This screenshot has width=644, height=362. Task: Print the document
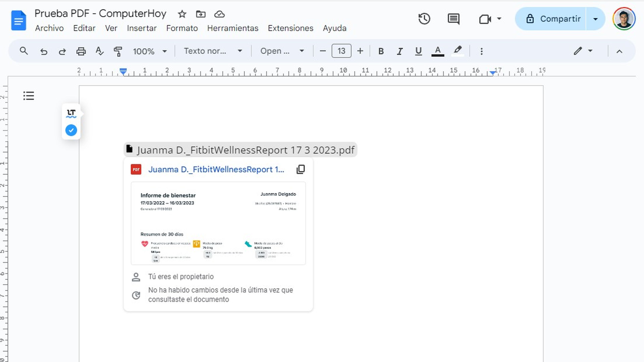(x=81, y=51)
